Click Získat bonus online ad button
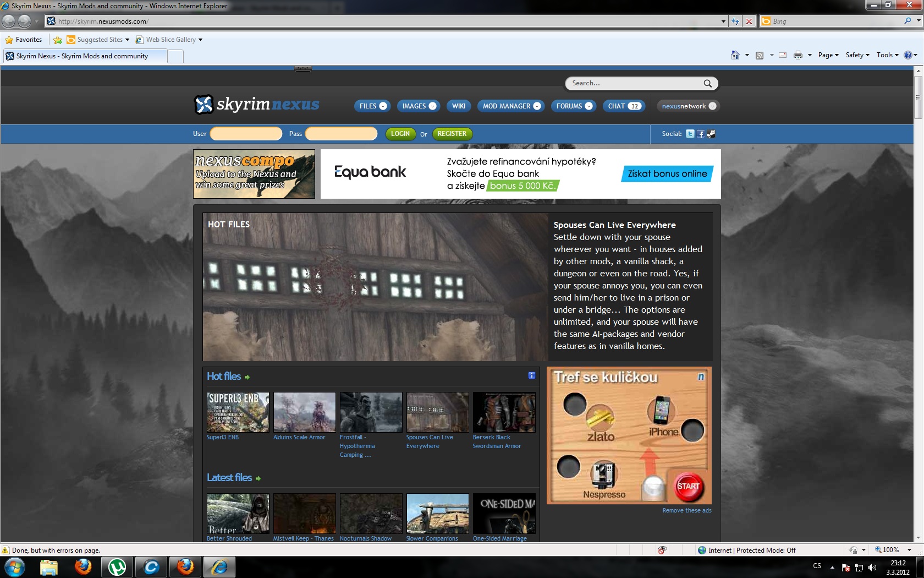The image size is (924, 578). (667, 174)
